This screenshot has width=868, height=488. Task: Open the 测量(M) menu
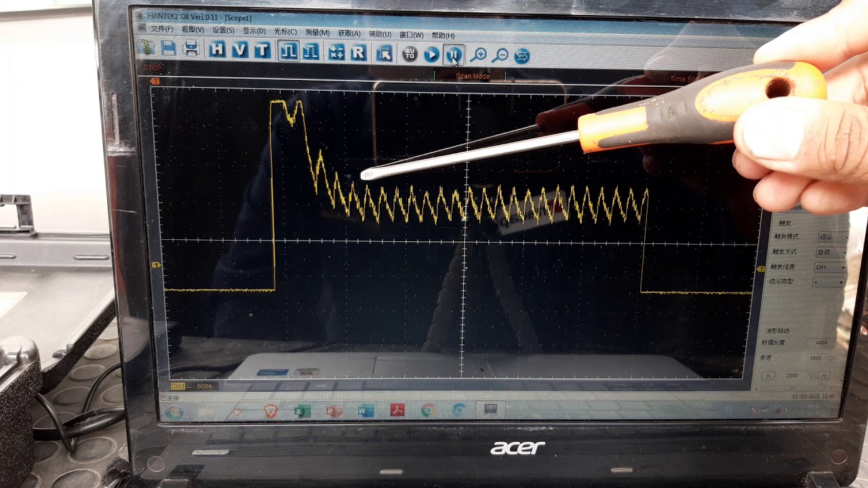[x=317, y=33]
